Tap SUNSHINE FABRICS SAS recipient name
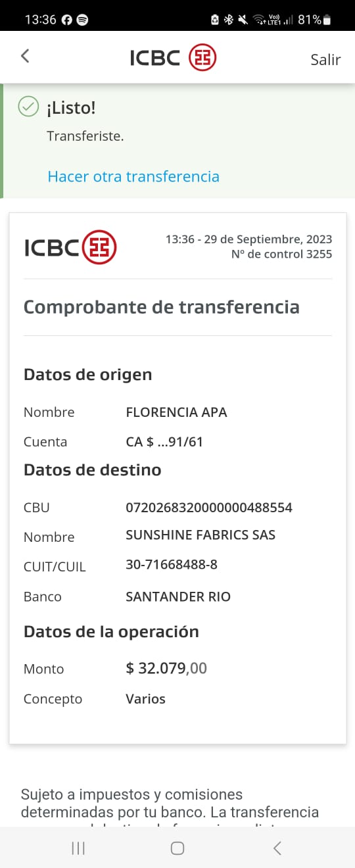Viewport: 355px width, 868px height. [x=201, y=535]
